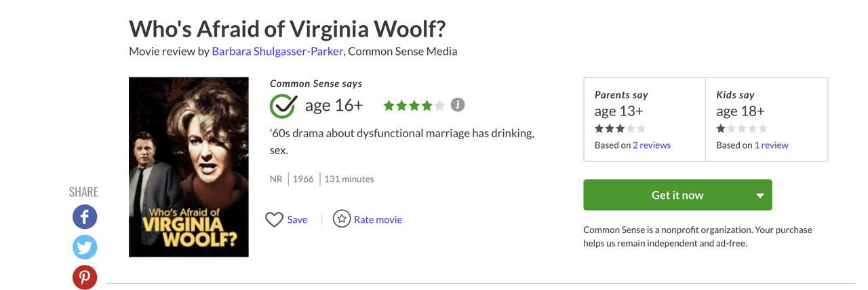Click the Rate movie link
This screenshot has width=868, height=290.
[x=378, y=219]
